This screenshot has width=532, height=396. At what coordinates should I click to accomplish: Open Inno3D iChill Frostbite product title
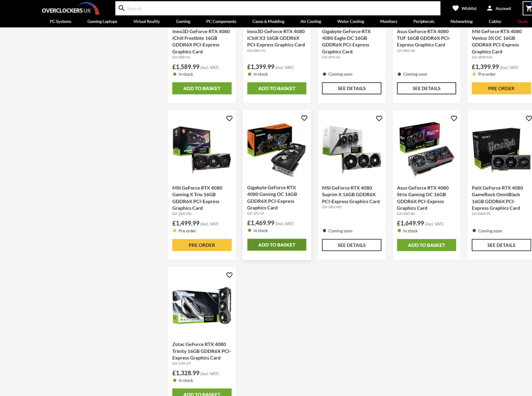tap(201, 42)
